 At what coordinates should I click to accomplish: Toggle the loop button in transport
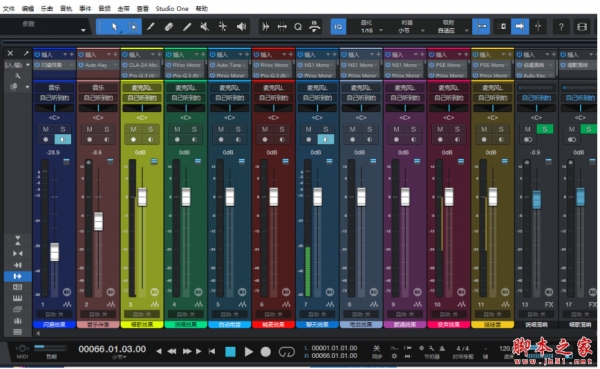[287, 351]
